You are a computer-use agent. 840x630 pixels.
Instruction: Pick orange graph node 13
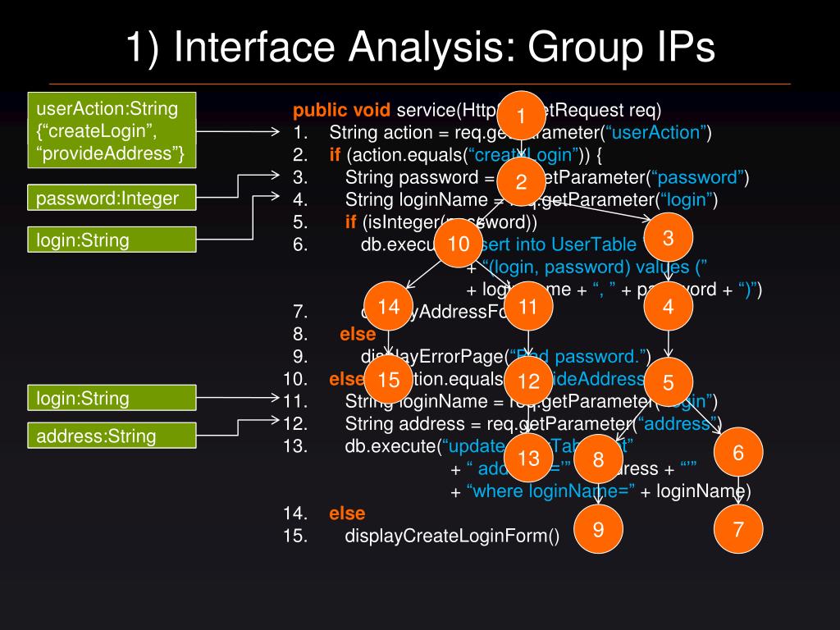coord(528,458)
